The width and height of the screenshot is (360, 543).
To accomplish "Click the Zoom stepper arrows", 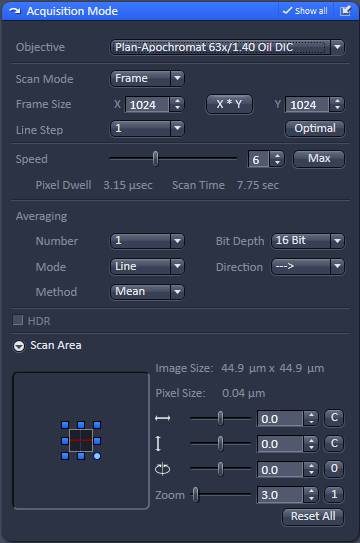I will (311, 495).
